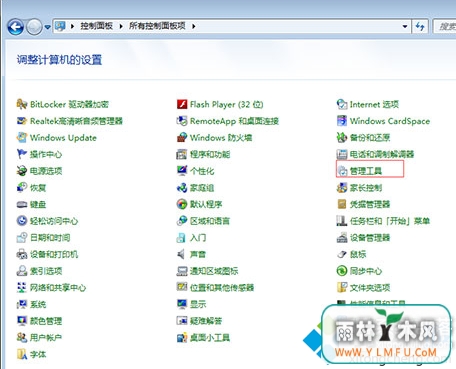Open the 鼠标 mouse icon

point(342,254)
